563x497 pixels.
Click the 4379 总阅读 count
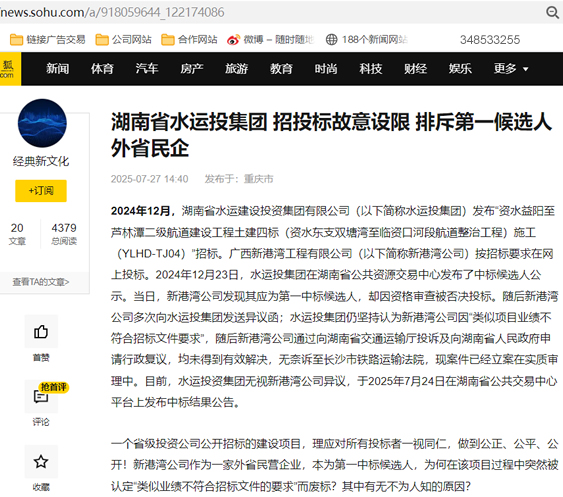point(64,233)
